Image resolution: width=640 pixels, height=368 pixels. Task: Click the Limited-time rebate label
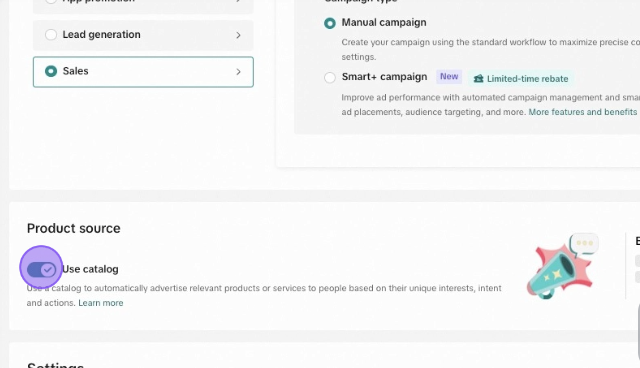(x=527, y=79)
